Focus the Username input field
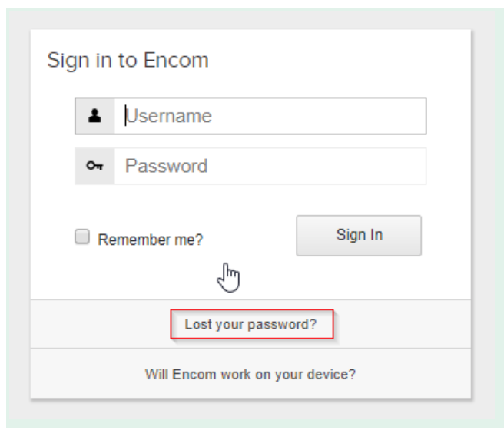 click(x=270, y=116)
